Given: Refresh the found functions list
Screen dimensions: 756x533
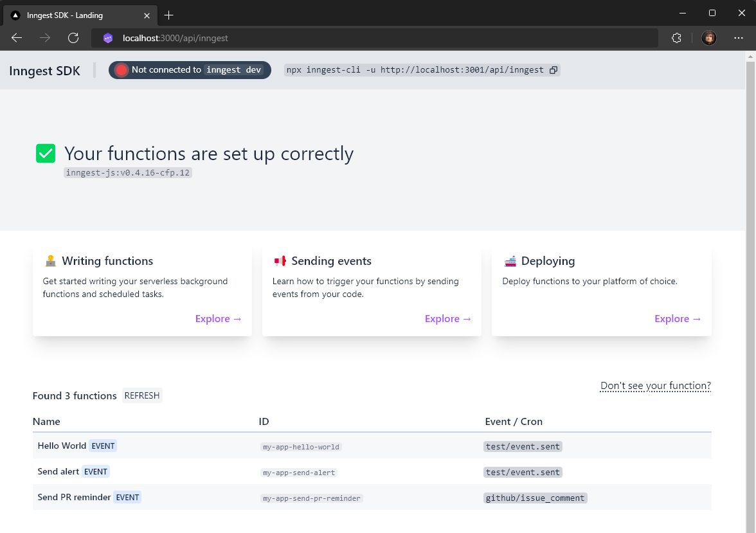Looking at the screenshot, I should [x=141, y=395].
